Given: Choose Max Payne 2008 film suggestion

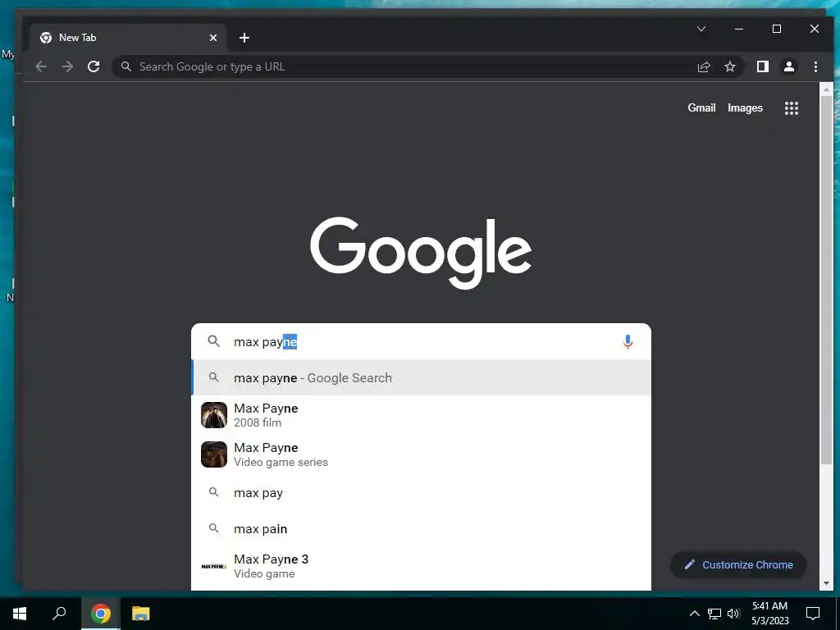Looking at the screenshot, I should click(421, 415).
